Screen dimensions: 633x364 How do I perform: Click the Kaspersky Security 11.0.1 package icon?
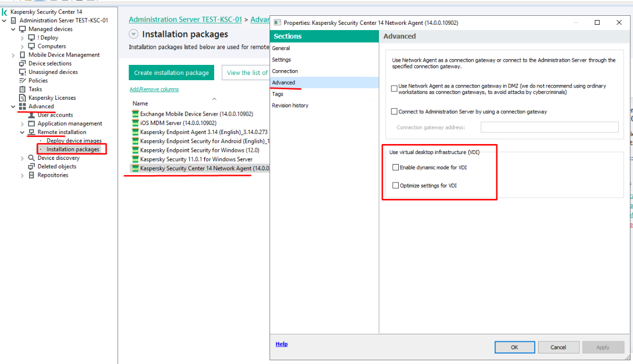[x=135, y=159]
